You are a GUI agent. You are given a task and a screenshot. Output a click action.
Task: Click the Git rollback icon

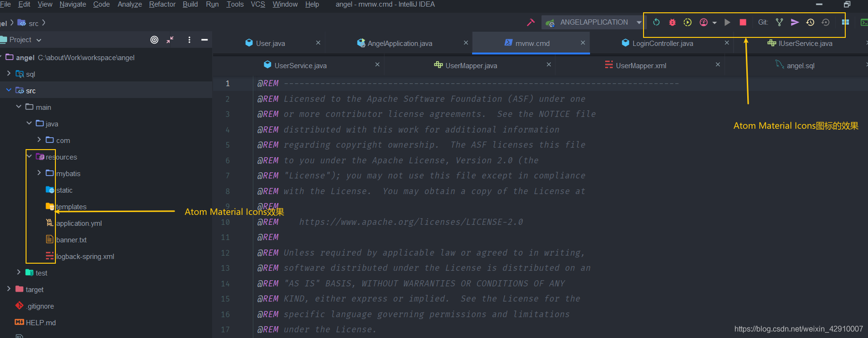pos(825,22)
